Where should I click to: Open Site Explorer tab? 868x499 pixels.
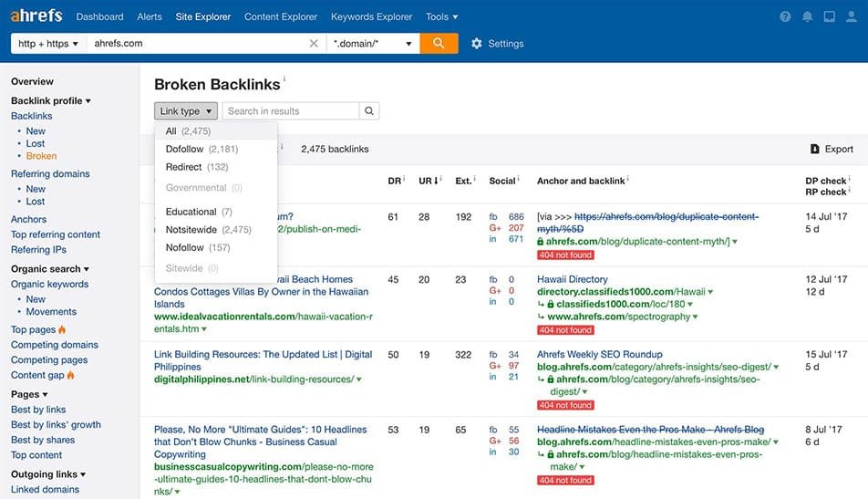click(x=203, y=16)
